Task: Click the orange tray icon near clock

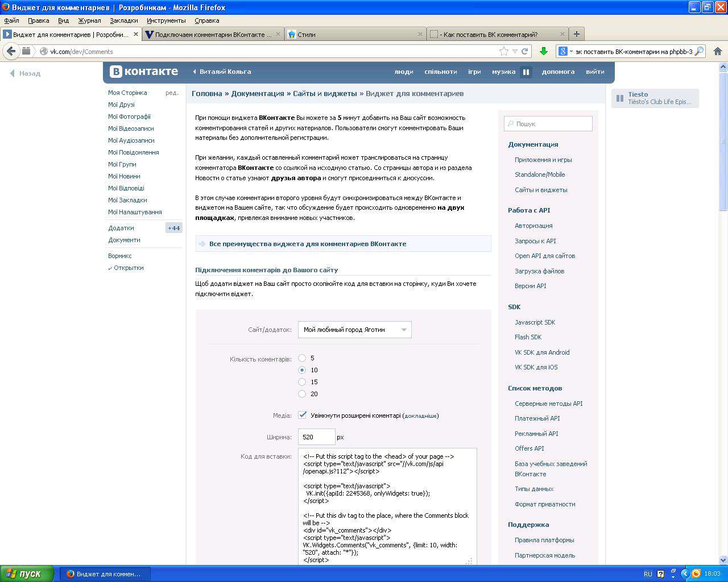Action: 696,574
